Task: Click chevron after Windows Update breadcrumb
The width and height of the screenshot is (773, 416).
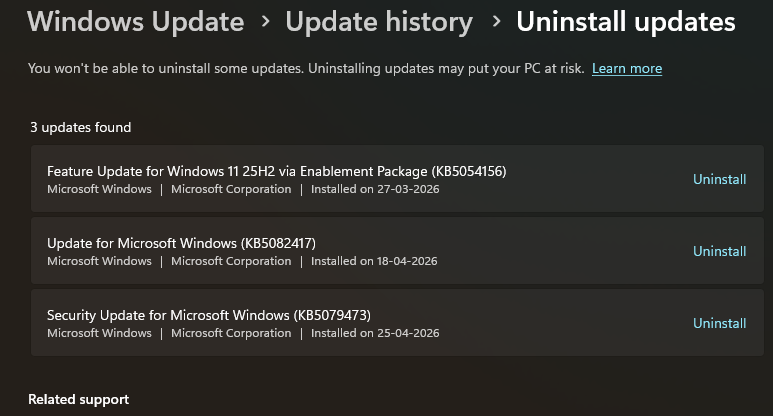Action: 265,23
